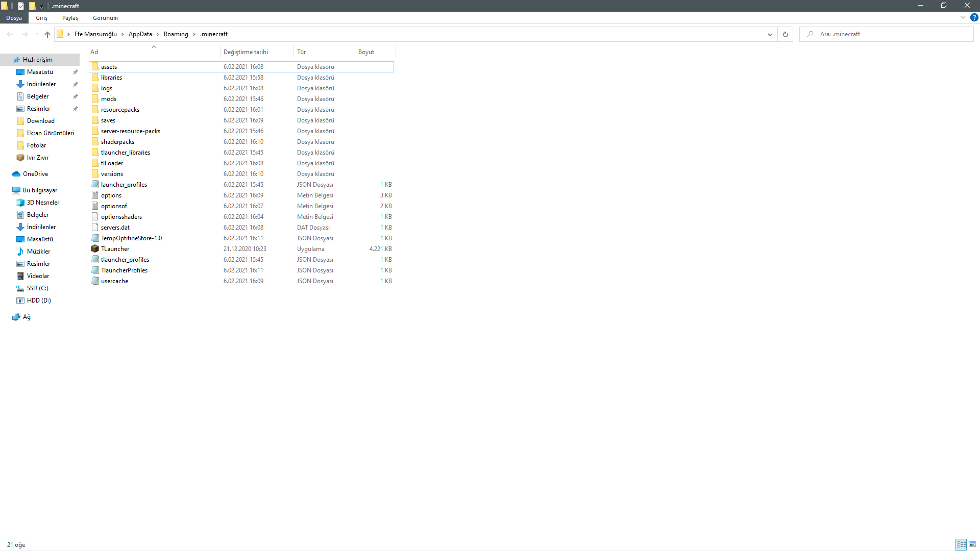Screen dimensions: 980x551
Task: Navigate to Roaming breadcrumb
Action: (176, 34)
